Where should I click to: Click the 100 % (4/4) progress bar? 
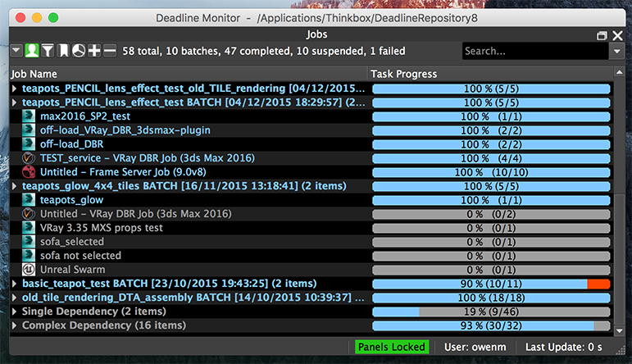pos(491,158)
